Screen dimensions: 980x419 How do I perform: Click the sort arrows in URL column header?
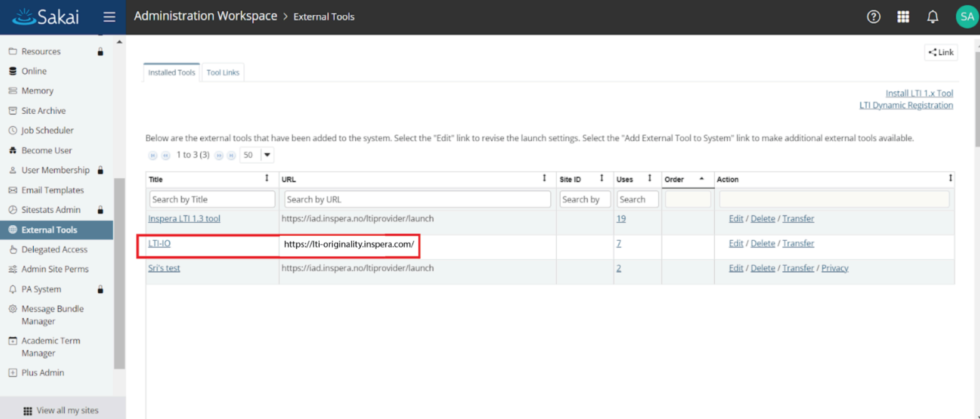[545, 179]
